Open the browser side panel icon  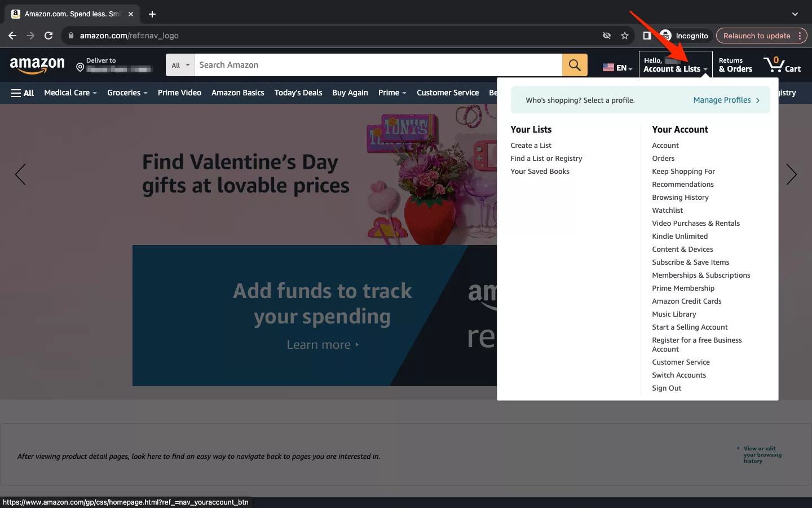(647, 36)
